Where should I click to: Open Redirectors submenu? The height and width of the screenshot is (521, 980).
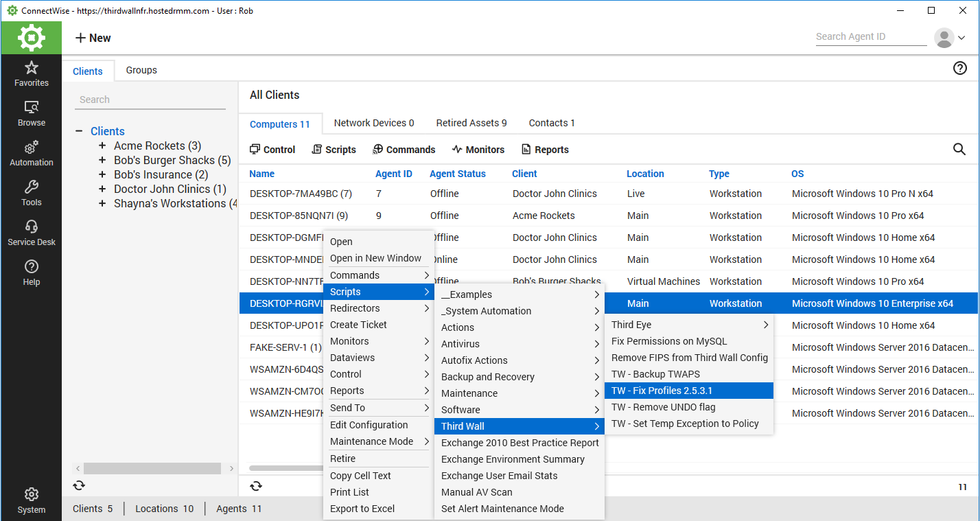379,308
